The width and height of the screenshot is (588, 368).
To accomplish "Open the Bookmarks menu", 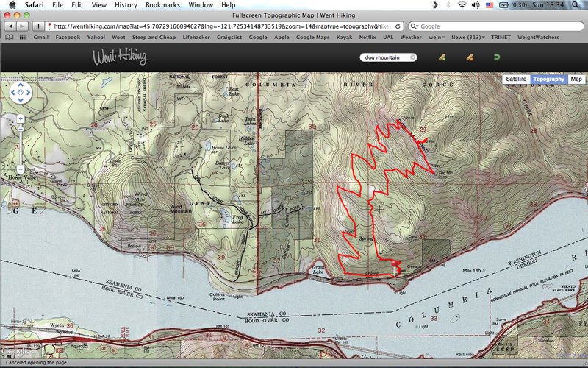I will [x=162, y=5].
